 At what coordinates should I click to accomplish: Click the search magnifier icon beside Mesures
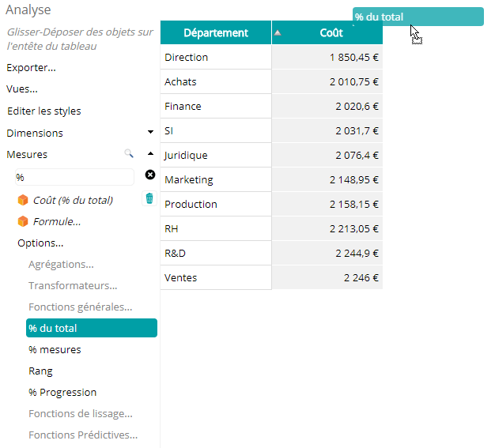(x=128, y=153)
